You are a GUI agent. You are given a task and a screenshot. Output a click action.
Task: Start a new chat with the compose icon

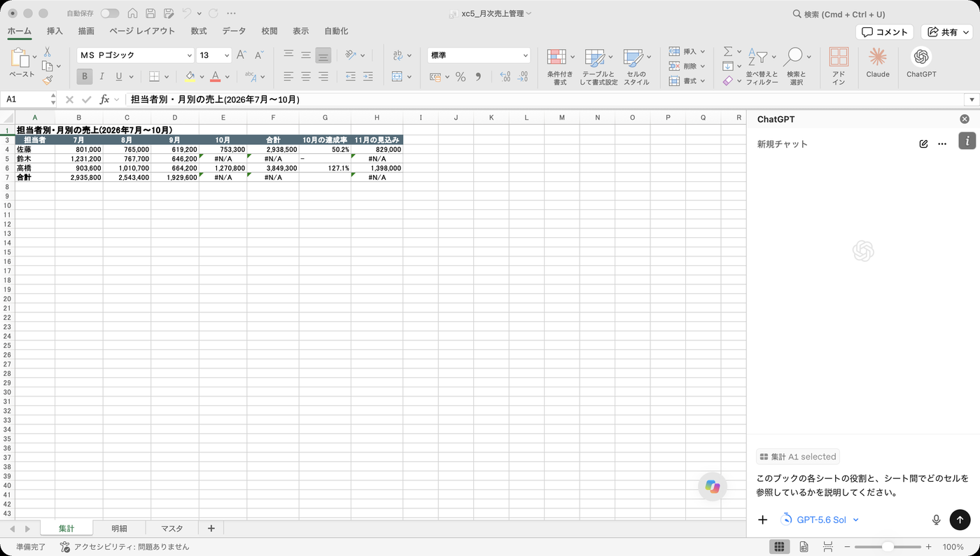pos(923,144)
